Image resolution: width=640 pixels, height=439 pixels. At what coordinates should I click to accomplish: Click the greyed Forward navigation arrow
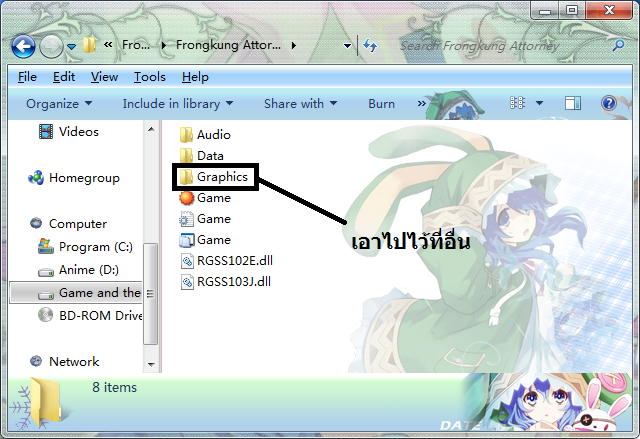51,46
